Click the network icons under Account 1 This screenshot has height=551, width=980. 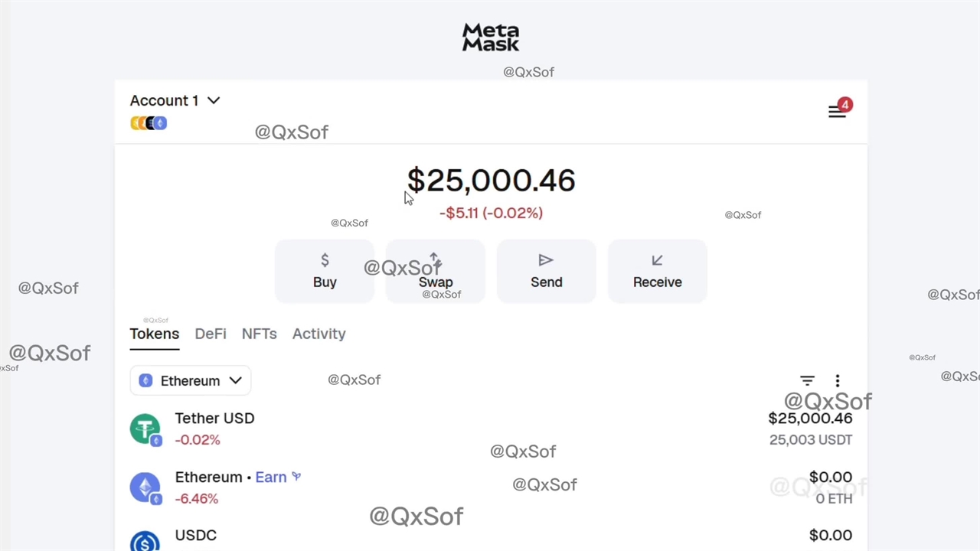(149, 123)
